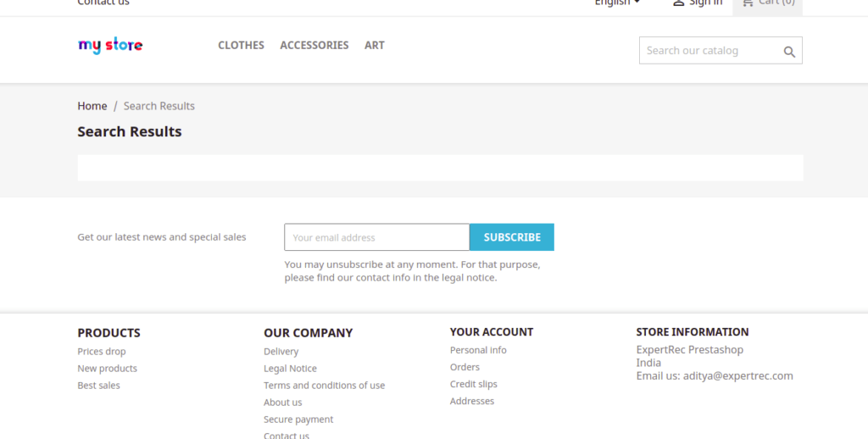The image size is (868, 439).
Task: Open Terms and conditions of use
Action: click(x=325, y=386)
